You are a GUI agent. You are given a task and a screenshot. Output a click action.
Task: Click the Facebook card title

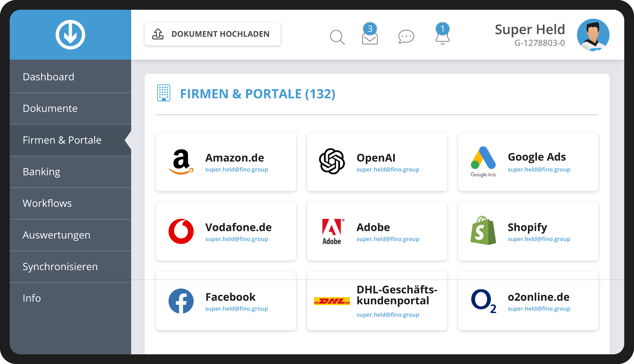tap(230, 297)
